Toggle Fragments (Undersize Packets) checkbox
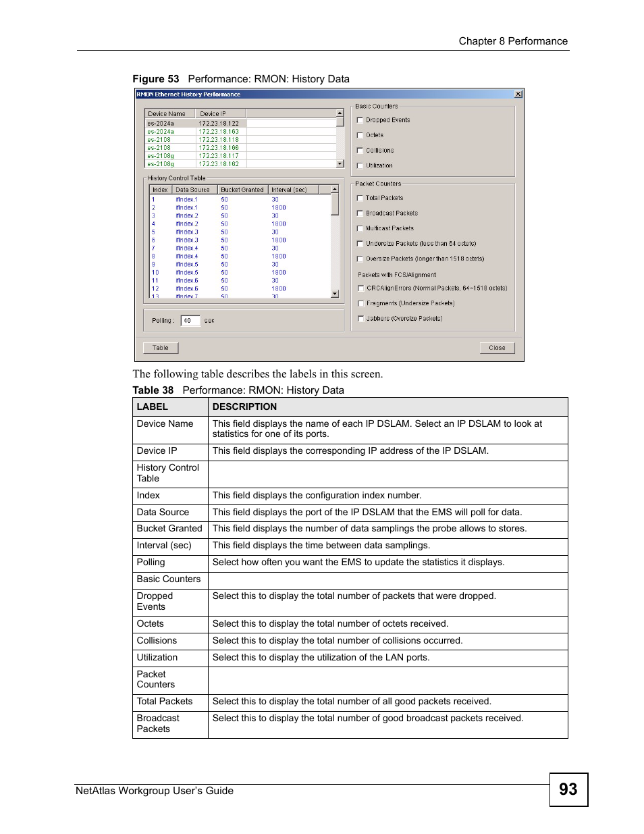This screenshot has width=644, height=834. coord(360,303)
